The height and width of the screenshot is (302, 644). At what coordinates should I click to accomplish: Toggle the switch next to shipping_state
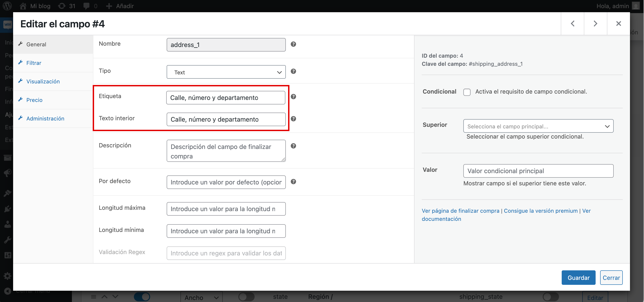(551, 297)
